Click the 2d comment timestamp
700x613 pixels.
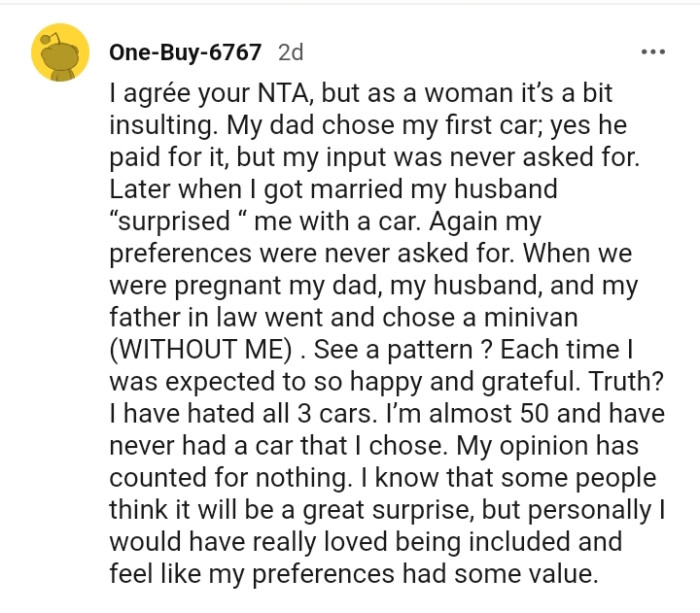click(290, 51)
